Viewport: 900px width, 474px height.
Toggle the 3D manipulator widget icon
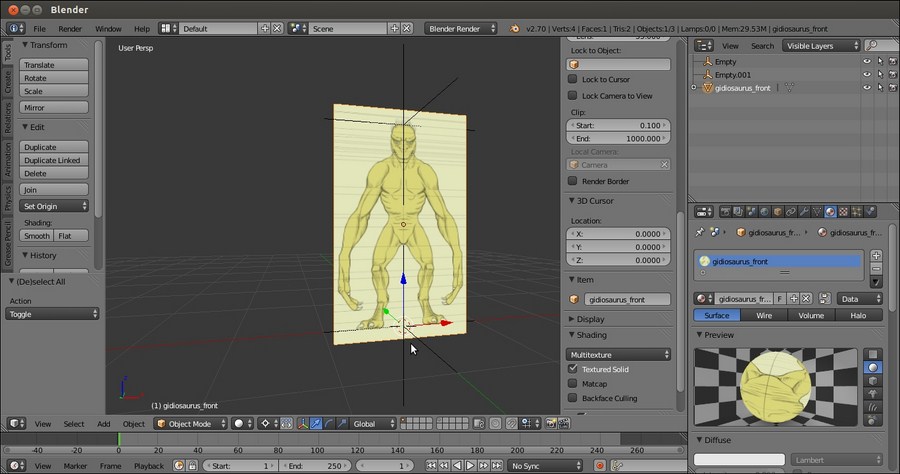tap(302, 424)
